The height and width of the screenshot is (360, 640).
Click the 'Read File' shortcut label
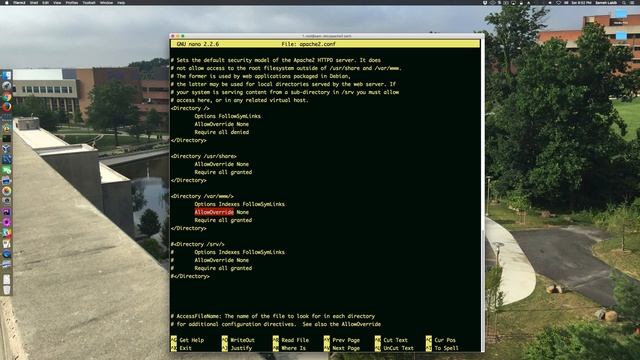tap(295, 340)
